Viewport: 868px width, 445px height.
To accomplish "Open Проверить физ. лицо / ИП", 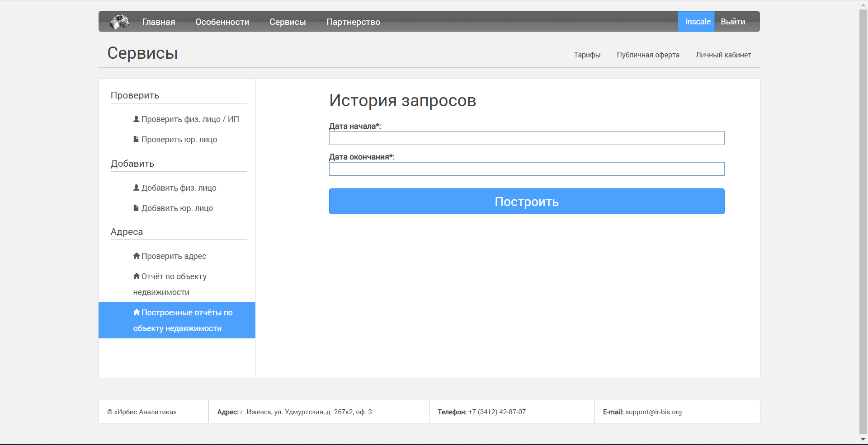I will coord(190,119).
